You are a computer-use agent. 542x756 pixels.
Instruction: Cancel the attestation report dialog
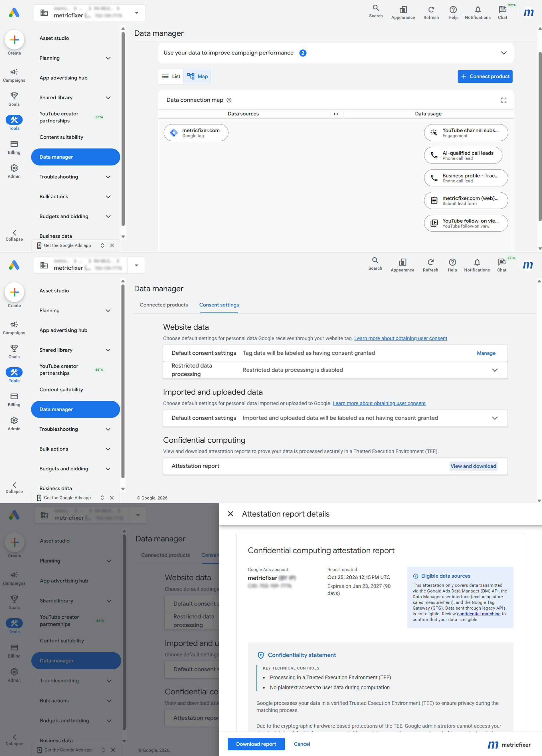[x=302, y=744]
